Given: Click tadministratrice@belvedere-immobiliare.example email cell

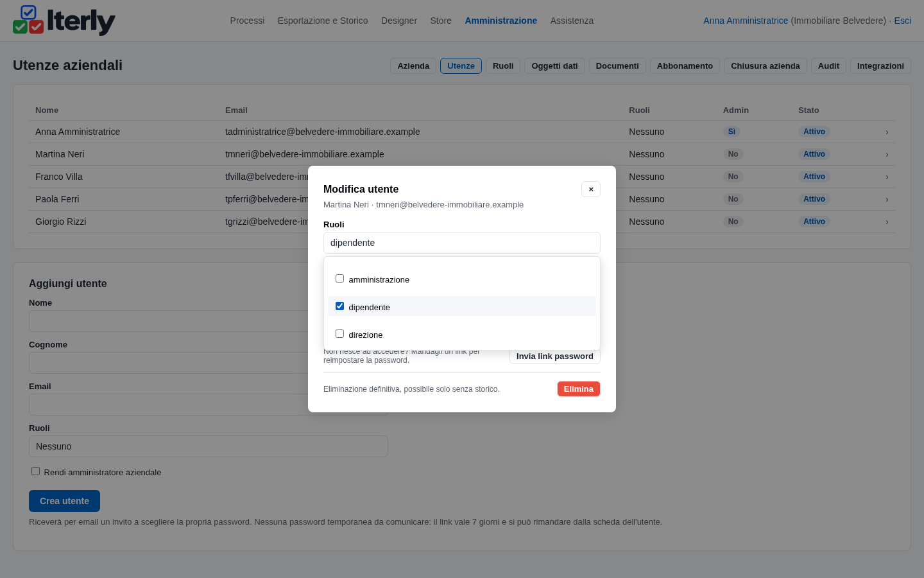Looking at the screenshot, I should [x=323, y=132].
